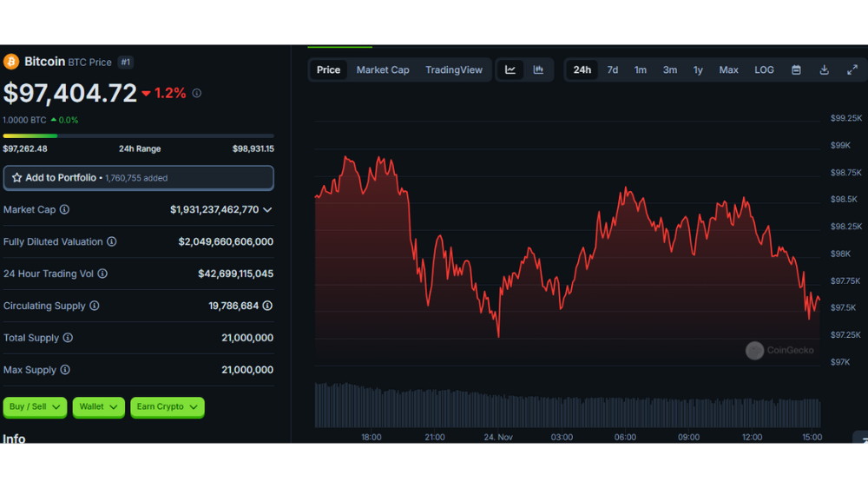Switch to the Price chart tab

tap(328, 69)
